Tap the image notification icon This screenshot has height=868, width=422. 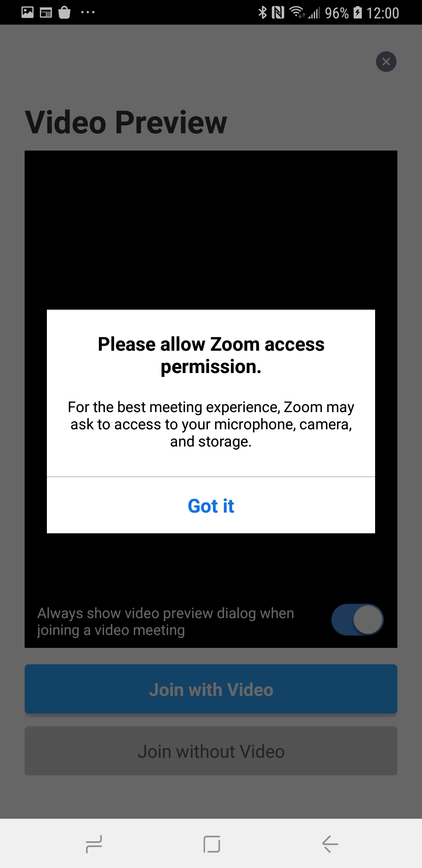click(x=27, y=13)
